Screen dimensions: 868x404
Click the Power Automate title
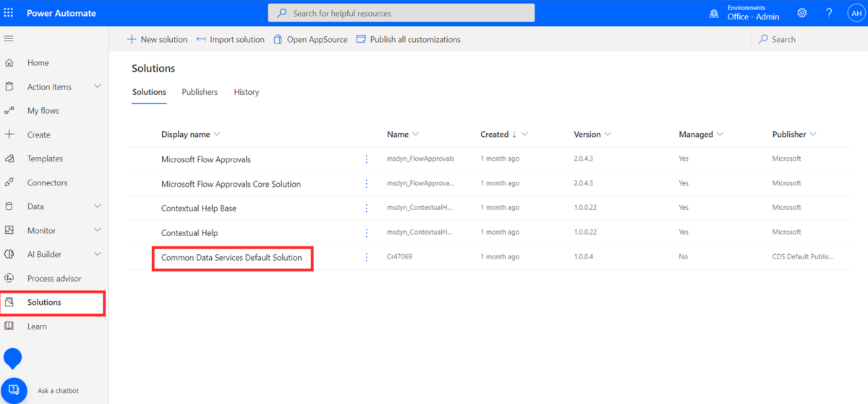point(61,13)
